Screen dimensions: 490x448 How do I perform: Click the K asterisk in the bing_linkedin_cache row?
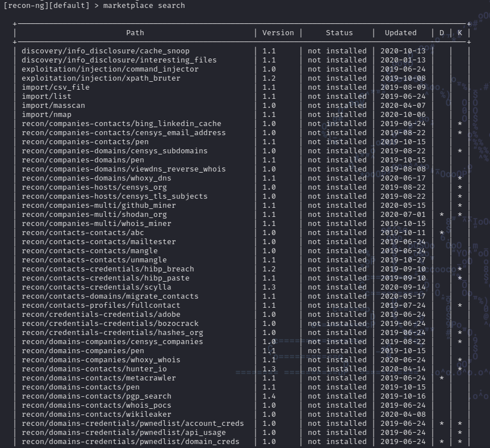[x=460, y=124]
